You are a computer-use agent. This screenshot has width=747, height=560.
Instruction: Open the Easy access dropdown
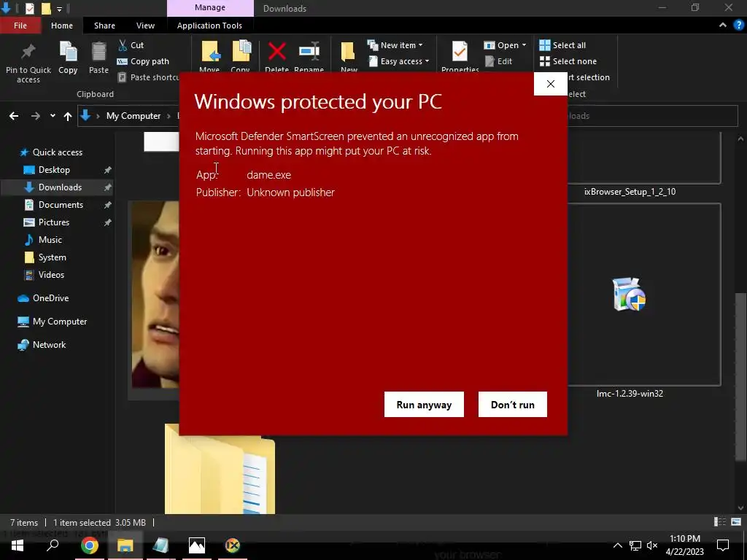(x=398, y=61)
